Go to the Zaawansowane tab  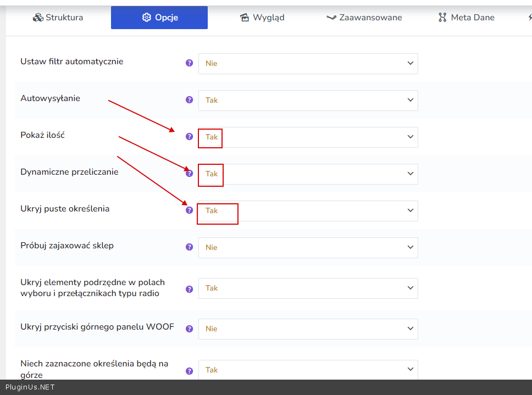point(364,18)
